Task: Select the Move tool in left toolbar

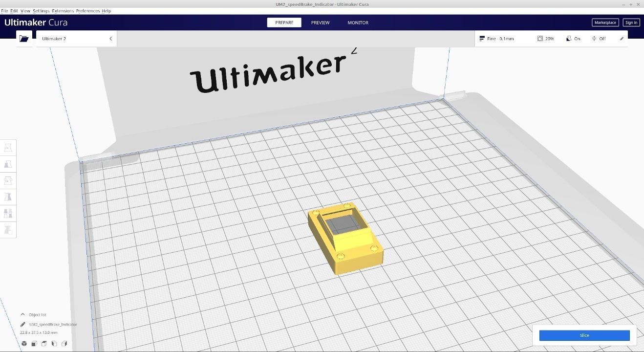Action: click(8, 148)
